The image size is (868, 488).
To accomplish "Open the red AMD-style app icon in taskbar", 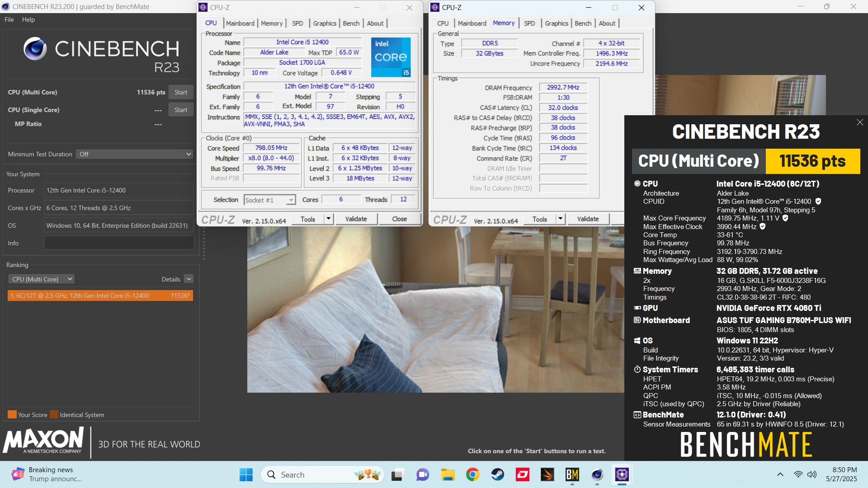I will pos(523,474).
